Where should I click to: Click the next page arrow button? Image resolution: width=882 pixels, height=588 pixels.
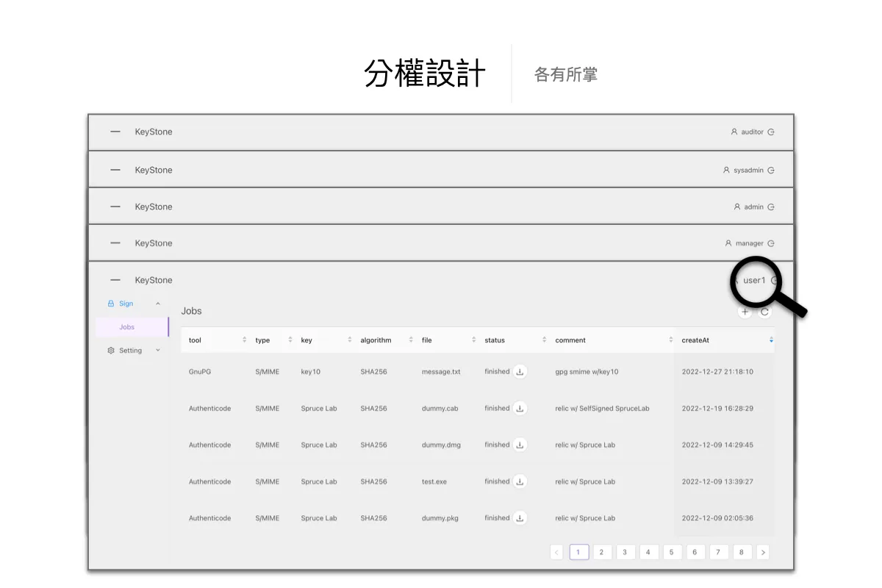[x=763, y=552]
